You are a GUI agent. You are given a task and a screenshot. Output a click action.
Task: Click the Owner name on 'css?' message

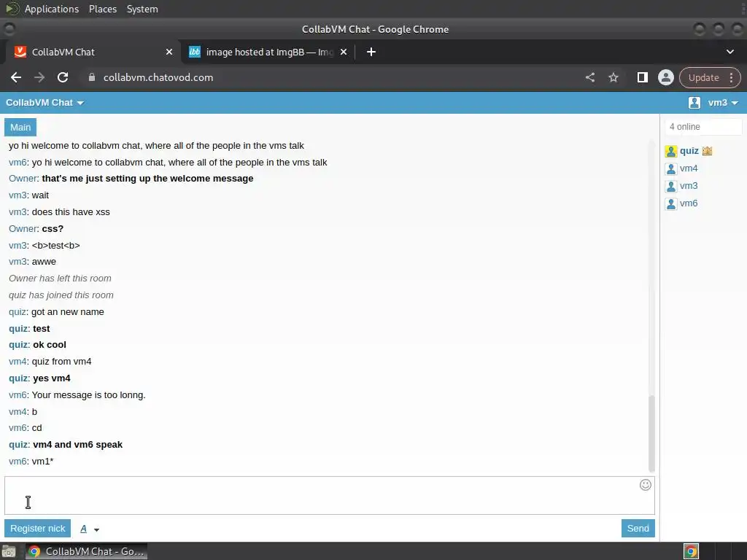tap(23, 228)
